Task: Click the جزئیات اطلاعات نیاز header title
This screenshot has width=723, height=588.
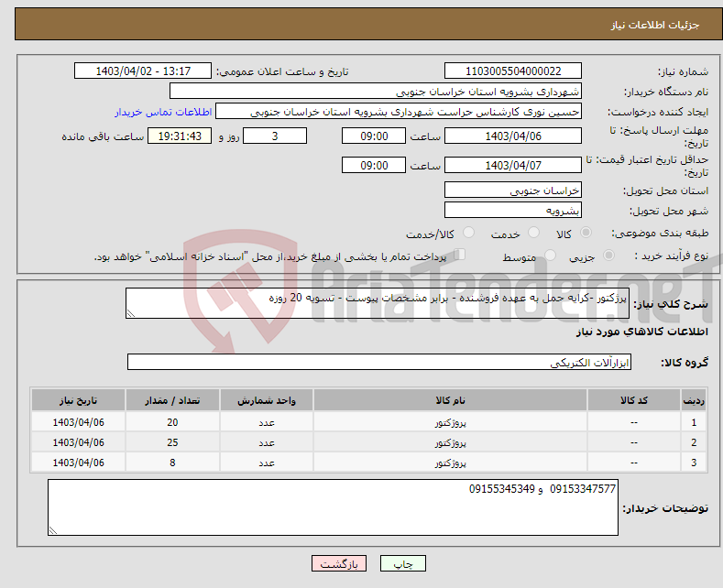Action: tap(655, 25)
